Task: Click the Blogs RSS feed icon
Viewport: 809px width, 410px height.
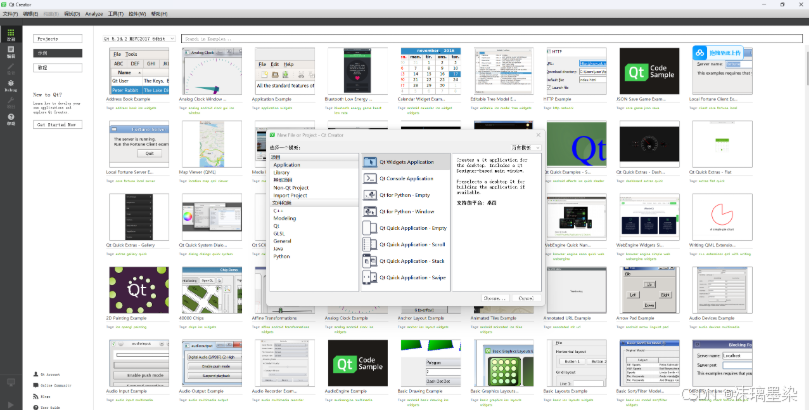Action: 36,396
